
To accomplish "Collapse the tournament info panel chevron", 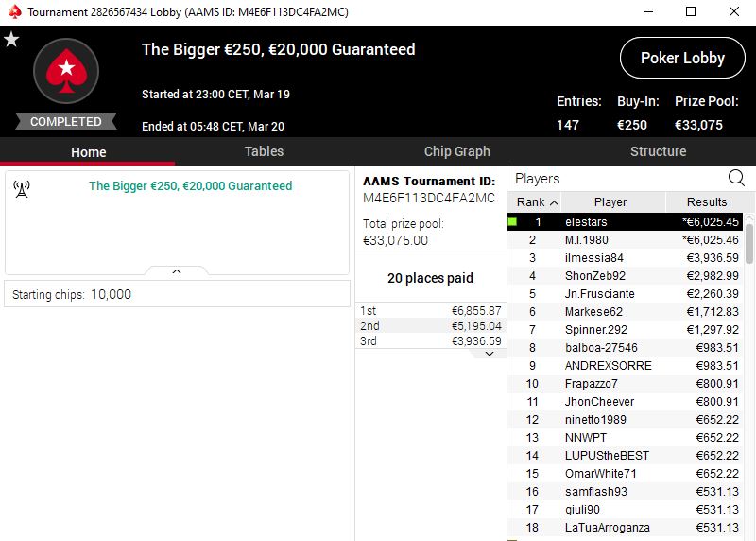I will pos(177,271).
